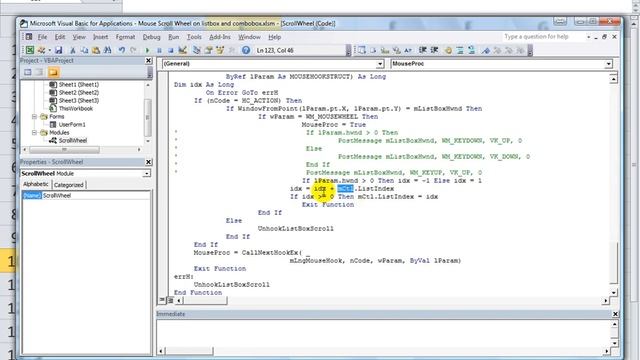
Task: Open Project Explorer via toolbar icon
Action: click(197, 50)
